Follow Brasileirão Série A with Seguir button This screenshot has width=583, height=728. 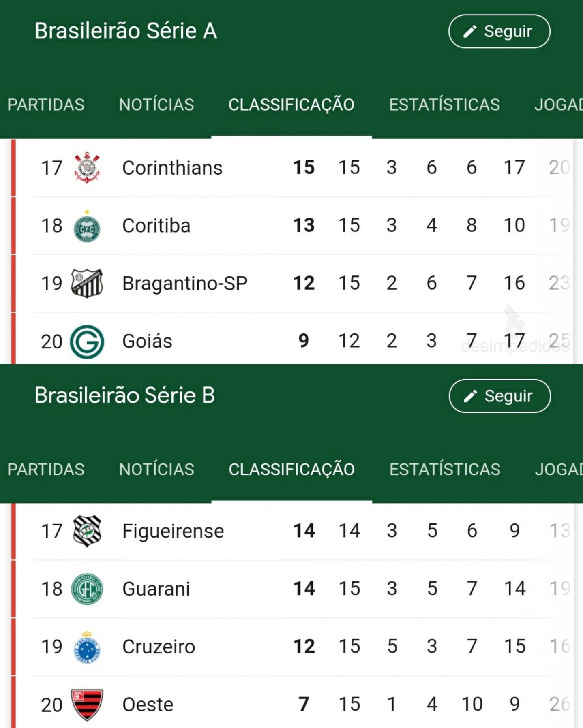coord(499,31)
